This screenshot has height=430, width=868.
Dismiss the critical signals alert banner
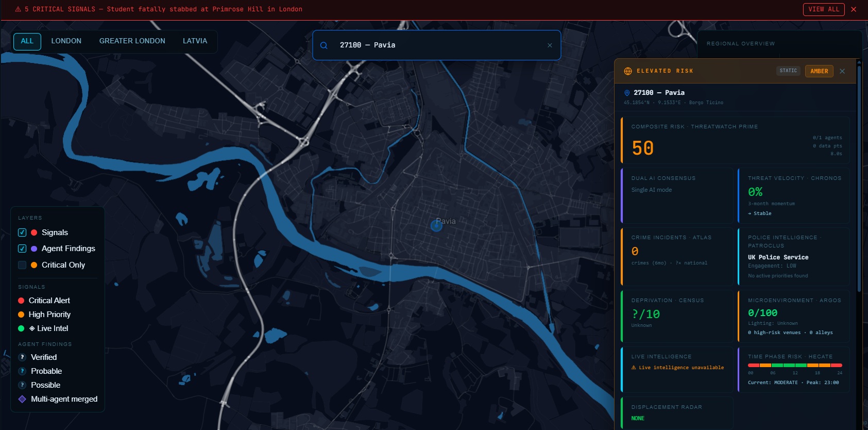coord(854,9)
